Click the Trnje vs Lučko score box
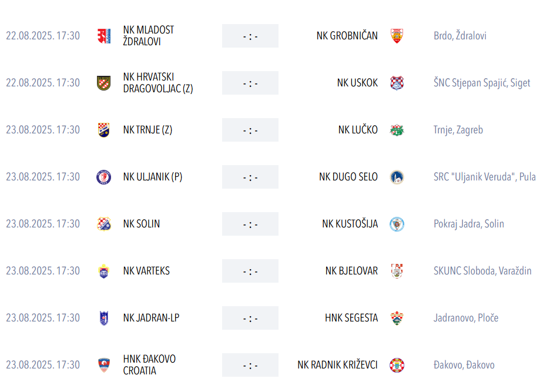 tap(250, 130)
